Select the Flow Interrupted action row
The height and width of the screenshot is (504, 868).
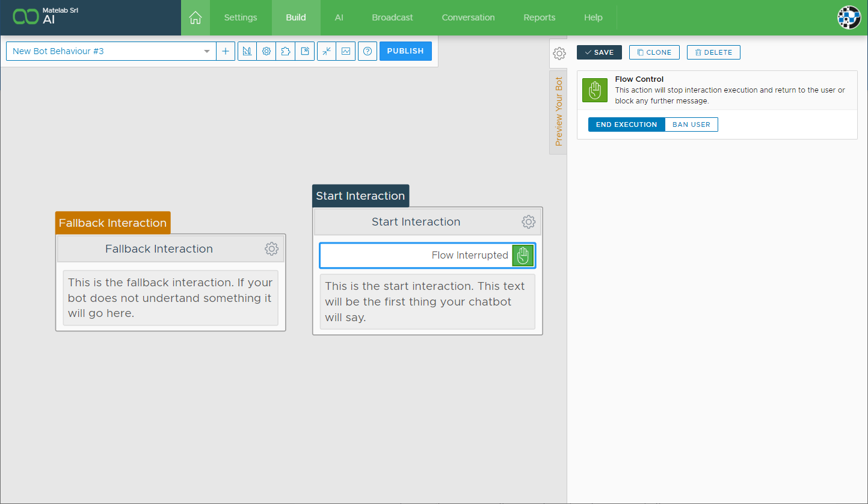pos(427,256)
